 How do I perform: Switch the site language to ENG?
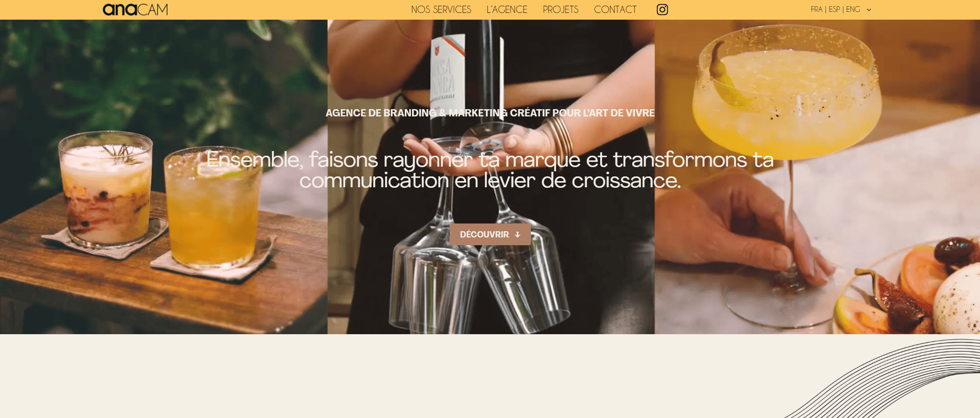853,9
